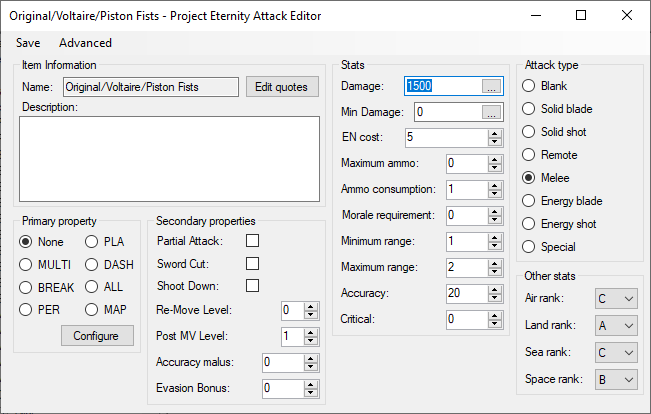Decrease EN cost with down arrow

tap(494, 142)
